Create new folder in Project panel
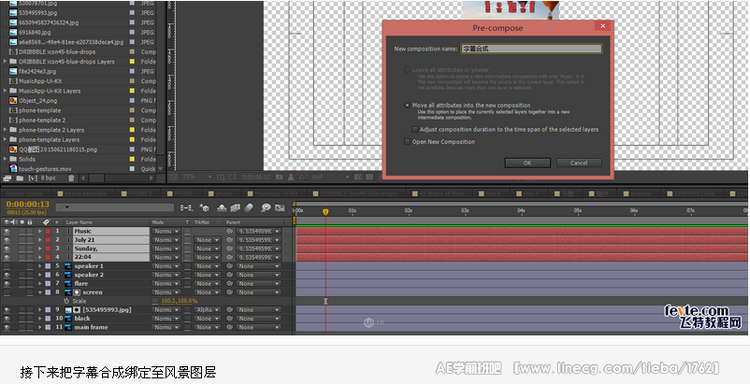This screenshot has width=750, height=384. [x=20, y=178]
